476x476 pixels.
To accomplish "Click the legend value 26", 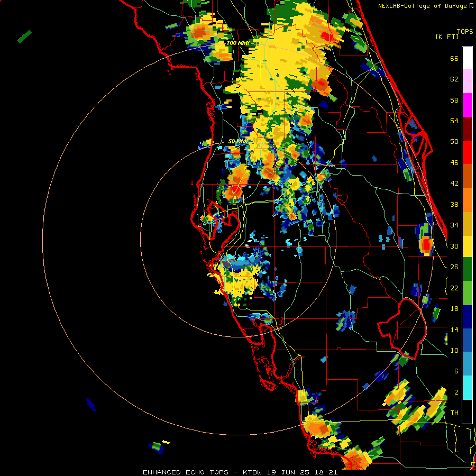I will [x=454, y=267].
